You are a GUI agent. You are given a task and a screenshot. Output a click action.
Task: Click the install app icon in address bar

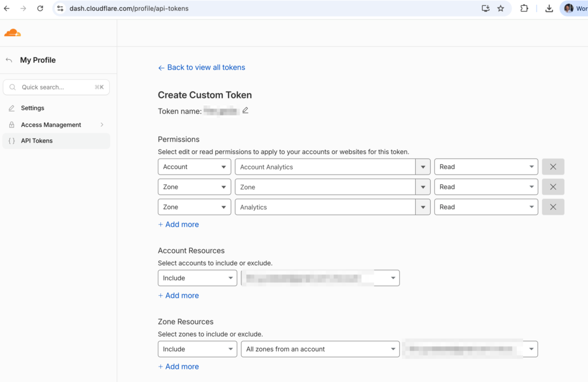[486, 8]
